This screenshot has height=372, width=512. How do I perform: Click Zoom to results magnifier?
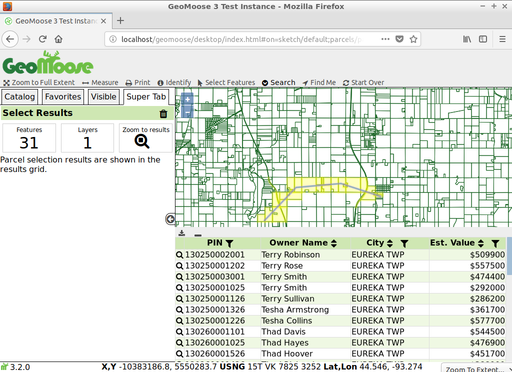tap(142, 142)
